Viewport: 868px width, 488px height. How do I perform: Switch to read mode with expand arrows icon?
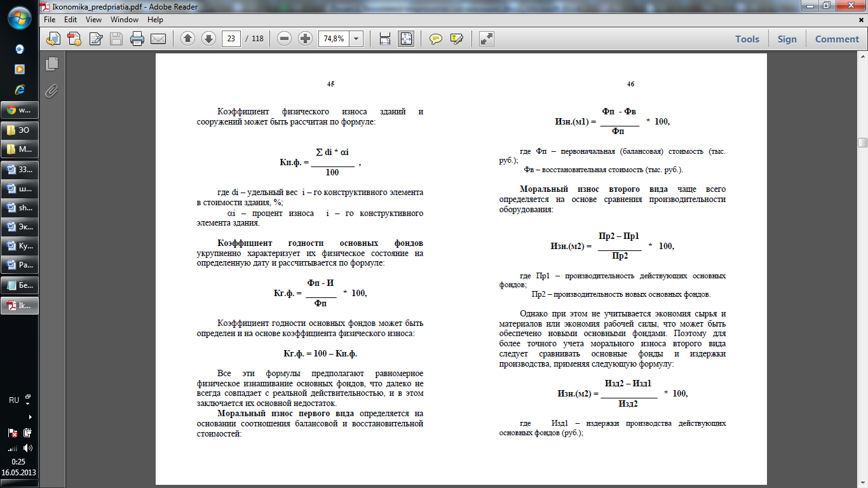coord(486,39)
